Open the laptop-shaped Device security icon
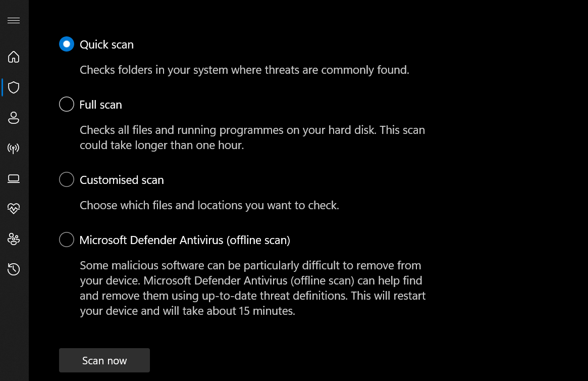This screenshot has width=588, height=381. point(14,178)
